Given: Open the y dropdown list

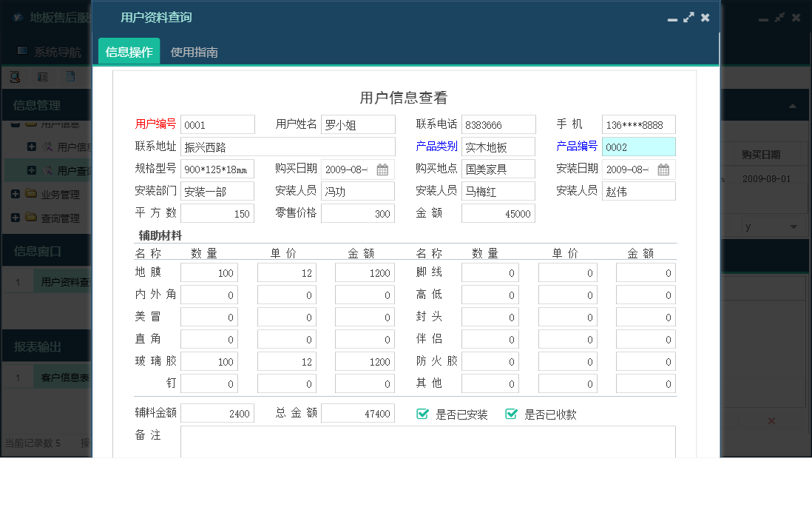Looking at the screenshot, I should click(x=794, y=226).
